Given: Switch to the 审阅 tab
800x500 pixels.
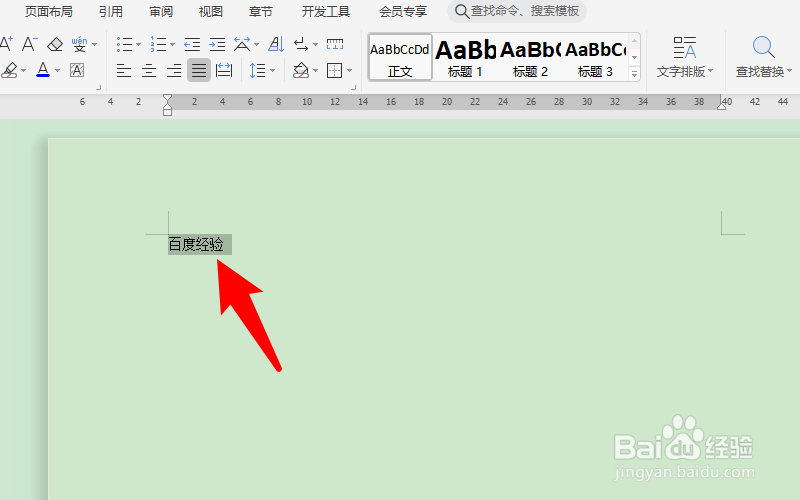Looking at the screenshot, I should coord(161,11).
